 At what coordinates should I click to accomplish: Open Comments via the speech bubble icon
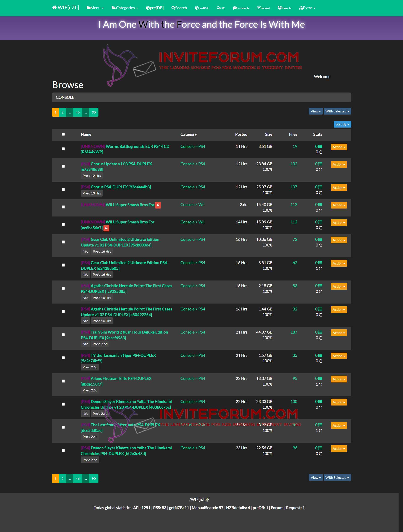point(235,8)
